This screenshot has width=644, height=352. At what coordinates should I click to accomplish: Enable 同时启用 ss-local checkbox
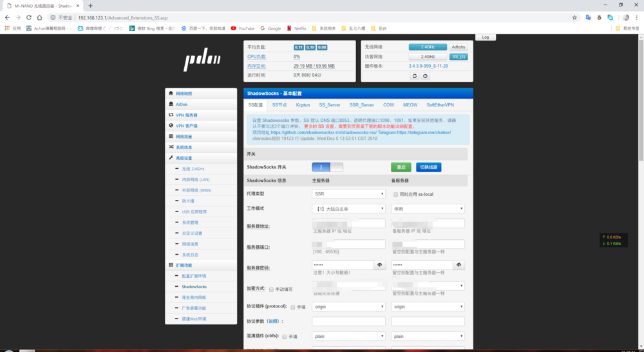(x=395, y=194)
